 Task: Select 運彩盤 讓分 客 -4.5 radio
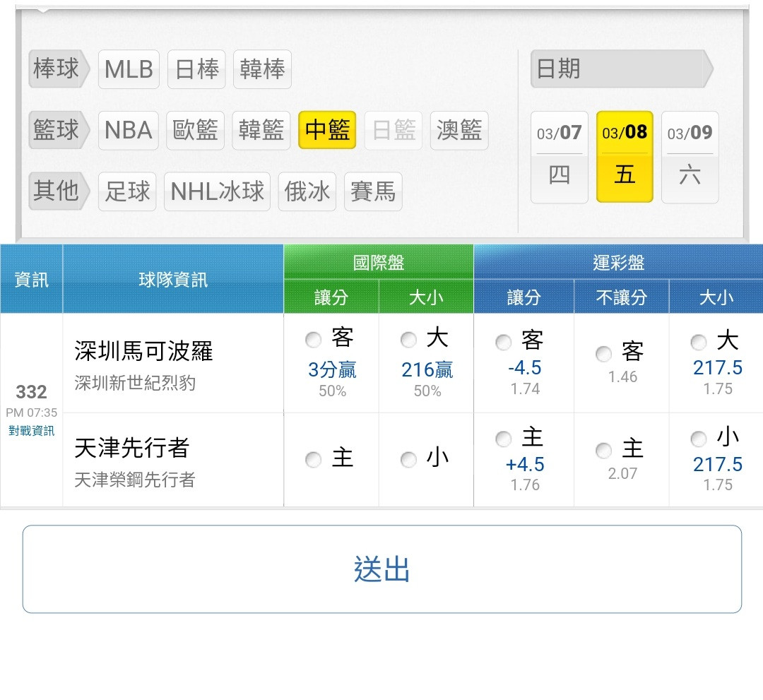503,343
